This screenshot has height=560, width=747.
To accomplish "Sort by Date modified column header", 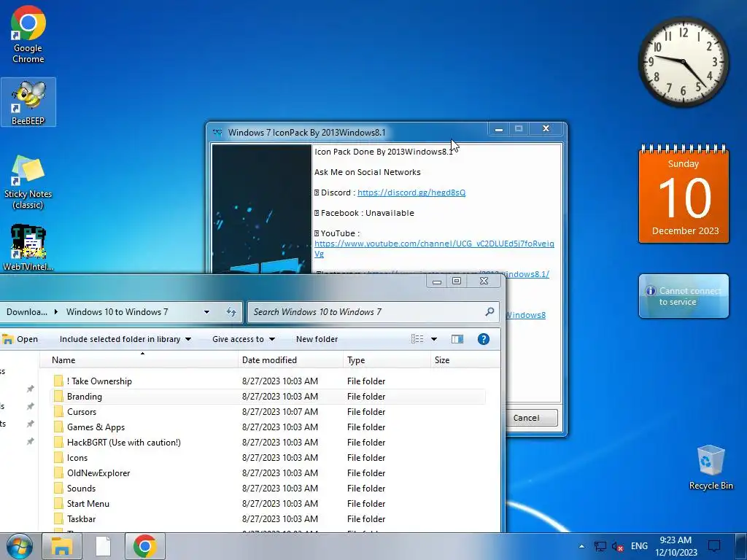I will [290, 360].
